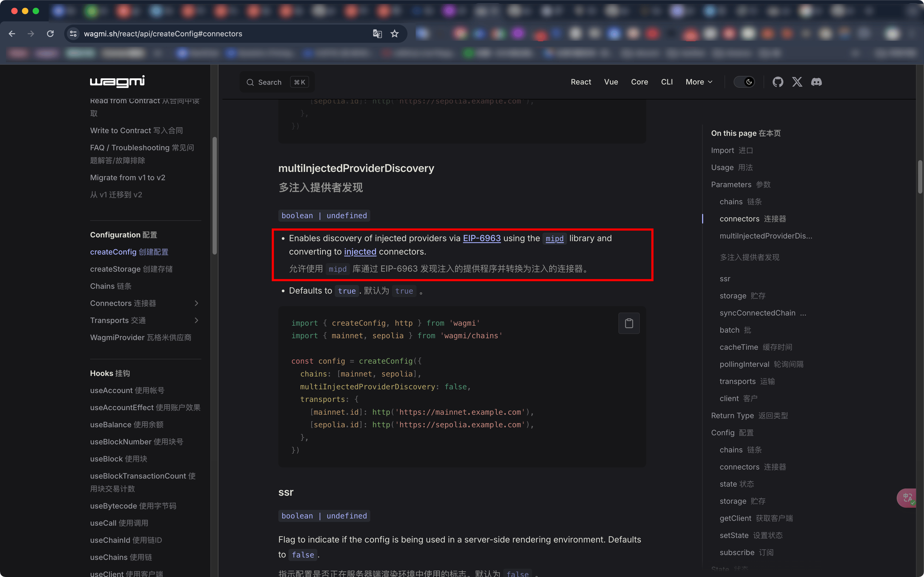
Task: Open the wagmi Discord icon
Action: tap(817, 82)
